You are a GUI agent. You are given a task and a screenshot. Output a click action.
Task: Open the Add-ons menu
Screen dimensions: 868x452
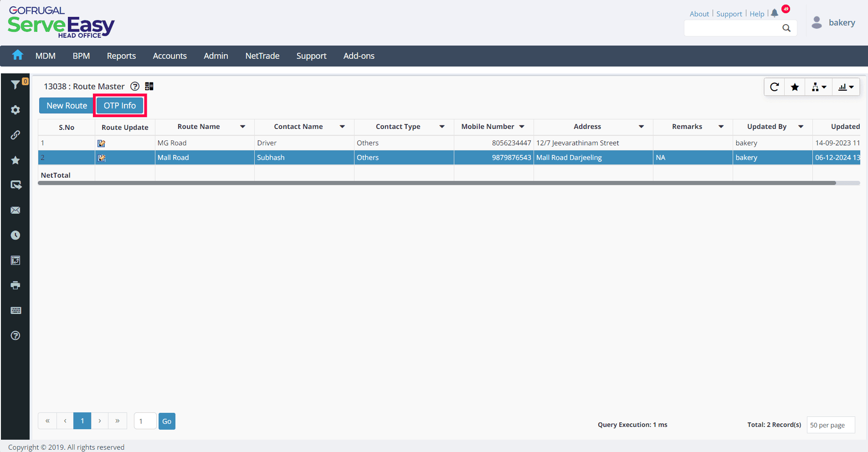(x=359, y=56)
